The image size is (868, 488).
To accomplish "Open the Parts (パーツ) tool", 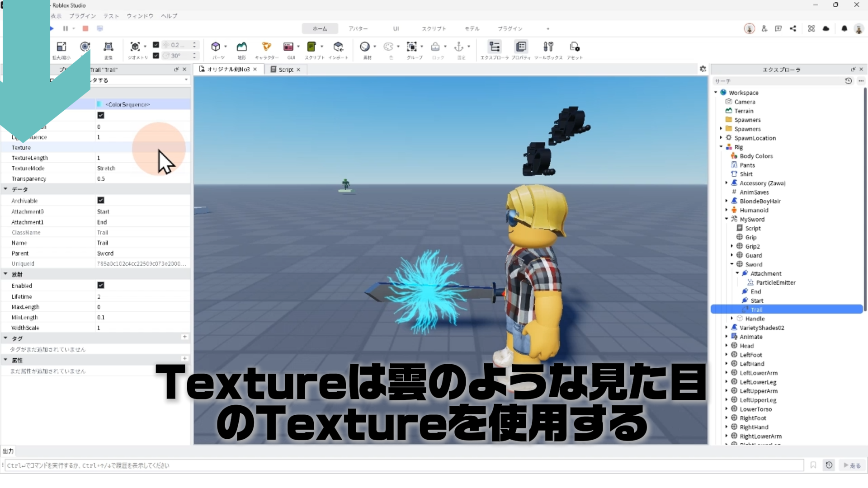I will (216, 47).
